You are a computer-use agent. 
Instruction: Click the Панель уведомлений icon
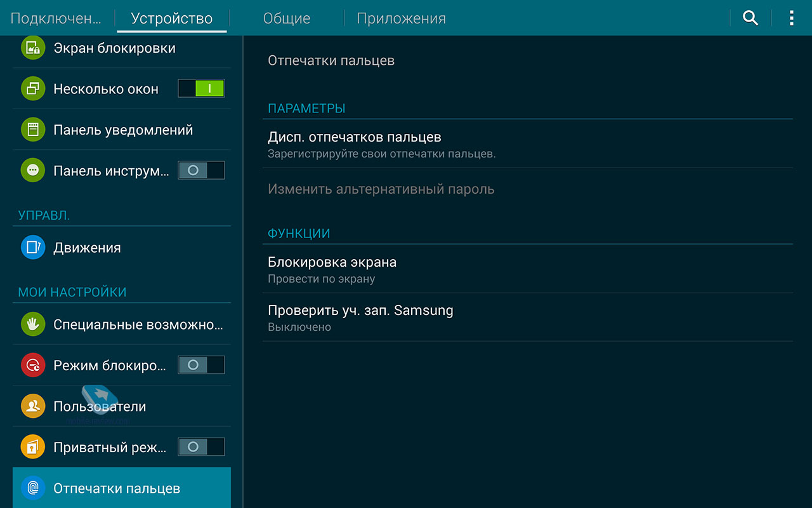point(33,130)
